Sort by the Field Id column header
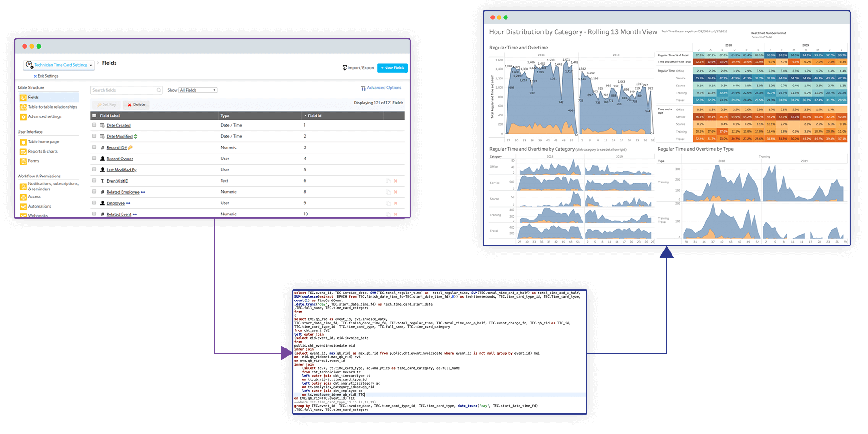The image size is (868, 434). click(314, 116)
